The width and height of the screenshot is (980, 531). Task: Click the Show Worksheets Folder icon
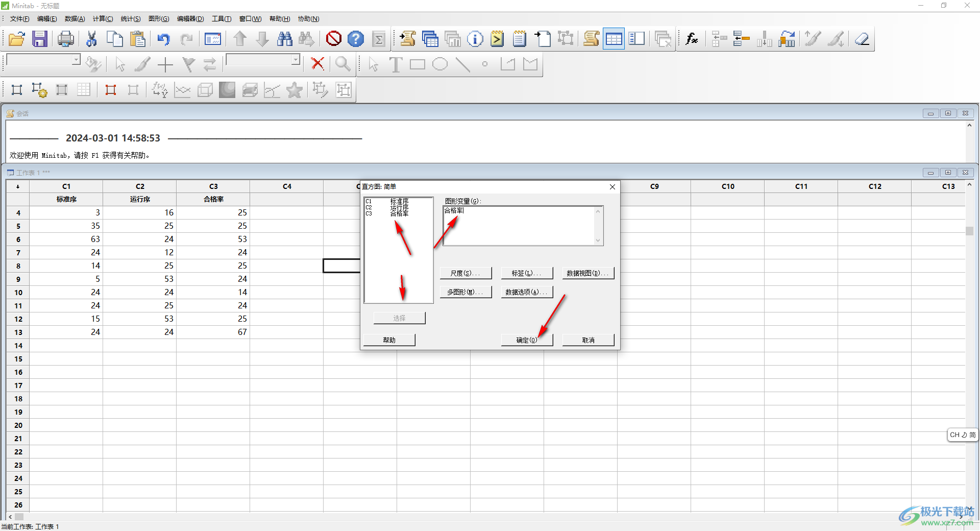[x=430, y=39]
